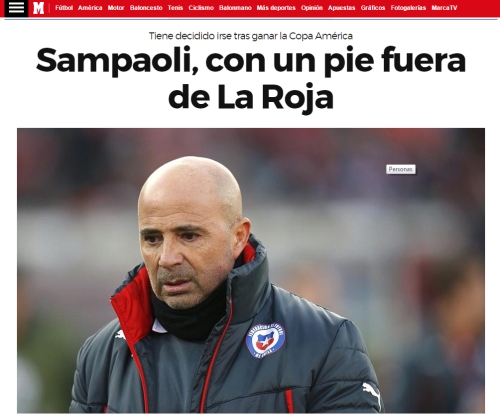Choose Balonmano from the top bar
Image resolution: width=500 pixels, height=420 pixels.
235,8
